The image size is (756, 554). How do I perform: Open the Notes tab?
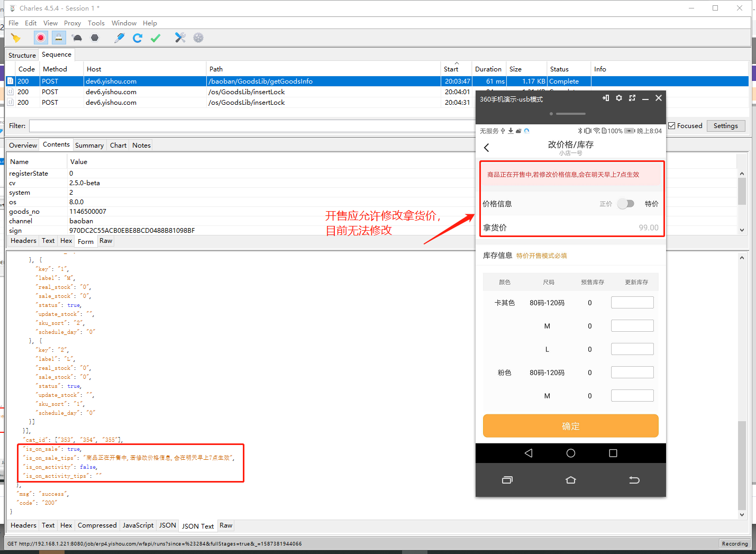click(x=142, y=145)
